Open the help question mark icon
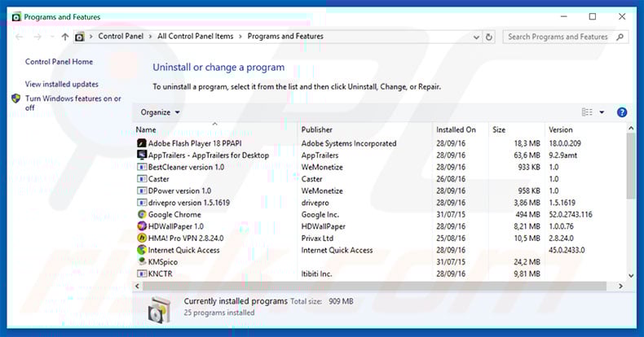Image resolution: width=644 pixels, height=337 pixels. coord(622,112)
